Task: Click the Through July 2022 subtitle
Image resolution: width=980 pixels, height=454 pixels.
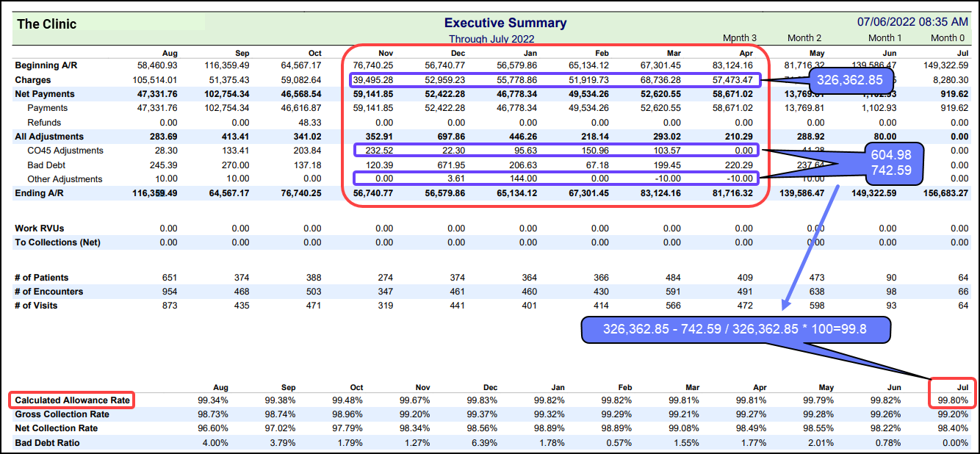Action: (x=491, y=39)
